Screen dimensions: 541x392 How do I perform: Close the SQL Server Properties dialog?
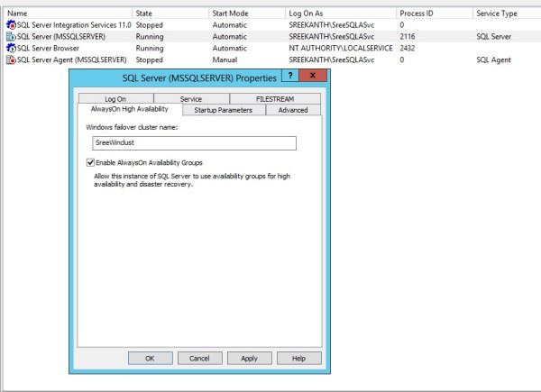pos(312,75)
